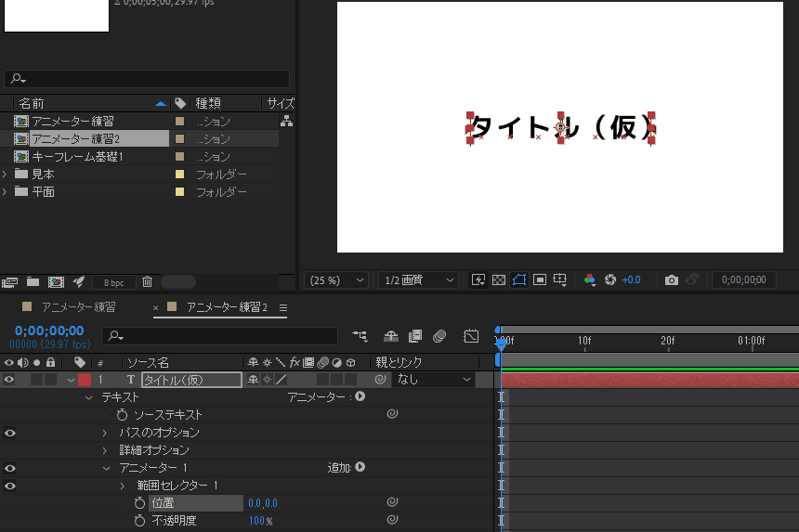This screenshot has width=799, height=532.
Task: Click the show snapshot icon
Action: coord(692,279)
